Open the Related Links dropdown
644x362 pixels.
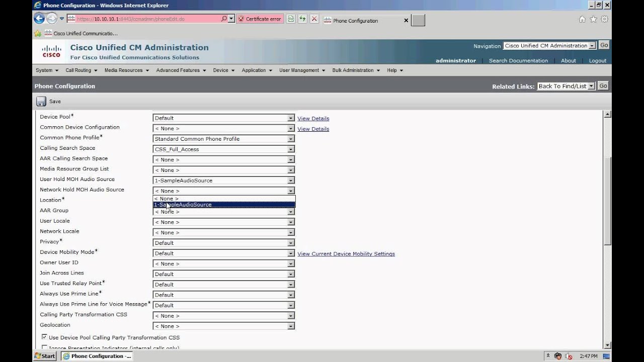[566, 86]
